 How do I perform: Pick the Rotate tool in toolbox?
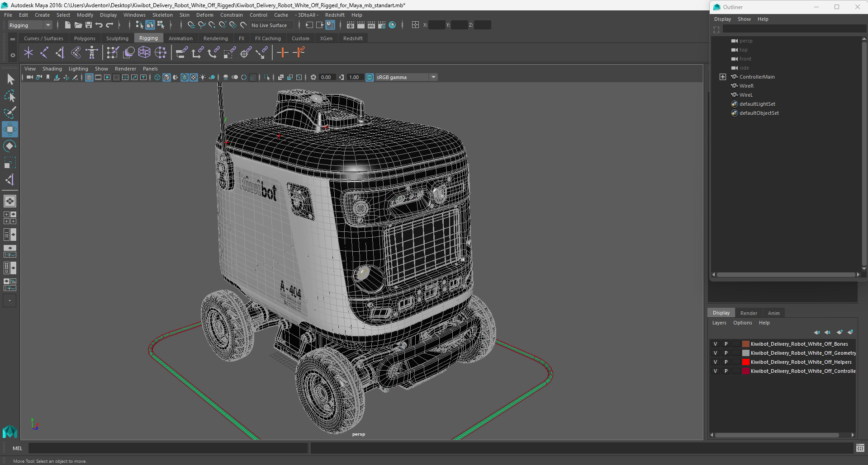tap(10, 146)
